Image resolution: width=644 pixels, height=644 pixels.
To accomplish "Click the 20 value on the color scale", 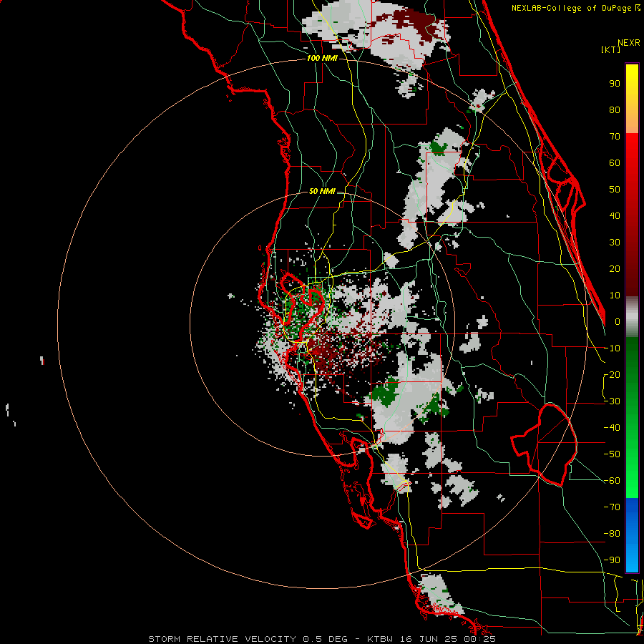I will [x=615, y=269].
